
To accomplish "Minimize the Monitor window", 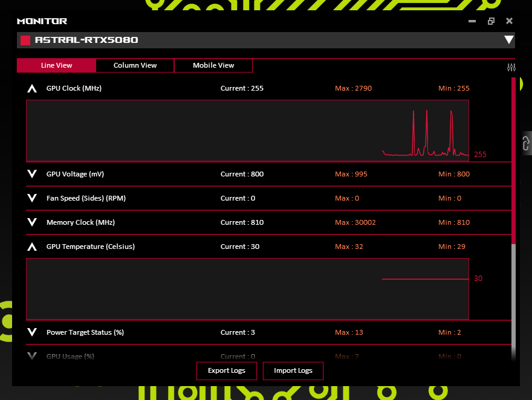I will pos(472,21).
